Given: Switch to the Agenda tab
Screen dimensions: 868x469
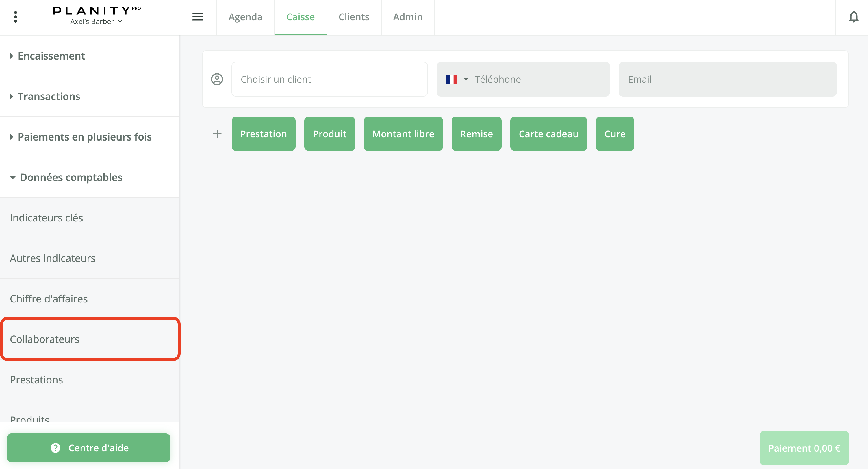Looking at the screenshot, I should click(x=245, y=16).
